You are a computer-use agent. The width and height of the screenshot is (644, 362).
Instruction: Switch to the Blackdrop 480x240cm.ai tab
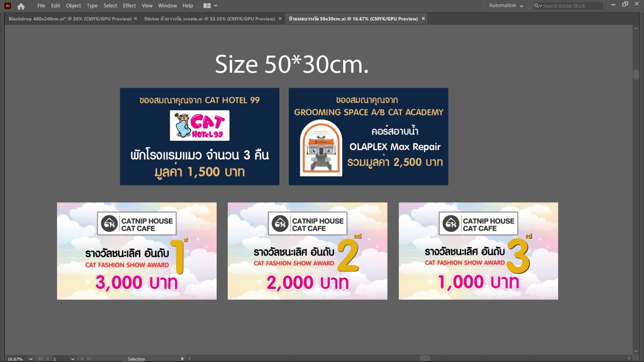(x=70, y=19)
